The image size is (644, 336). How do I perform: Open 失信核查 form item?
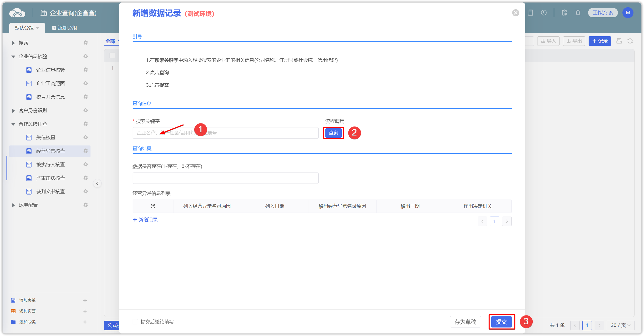click(x=46, y=137)
